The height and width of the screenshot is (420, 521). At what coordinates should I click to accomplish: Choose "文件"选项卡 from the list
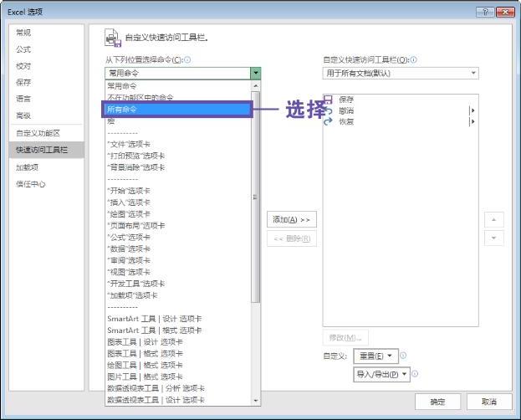(x=178, y=144)
